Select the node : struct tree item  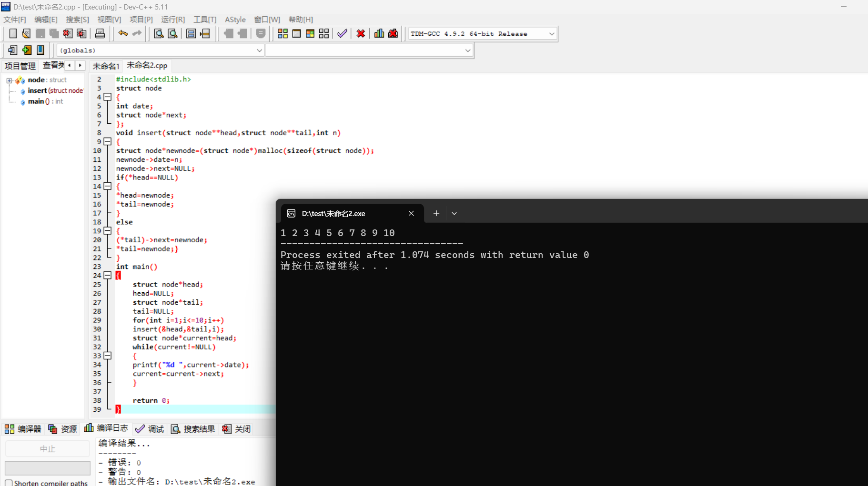tap(41, 80)
